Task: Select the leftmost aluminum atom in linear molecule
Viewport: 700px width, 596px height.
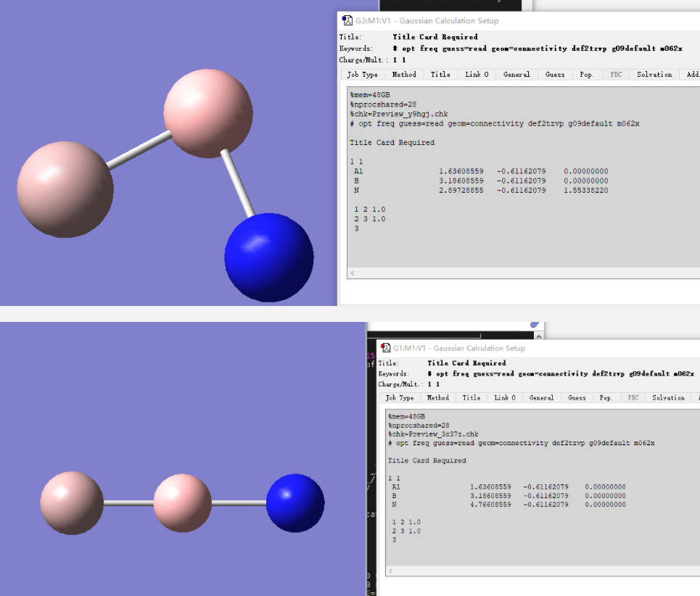Action: [x=72, y=502]
